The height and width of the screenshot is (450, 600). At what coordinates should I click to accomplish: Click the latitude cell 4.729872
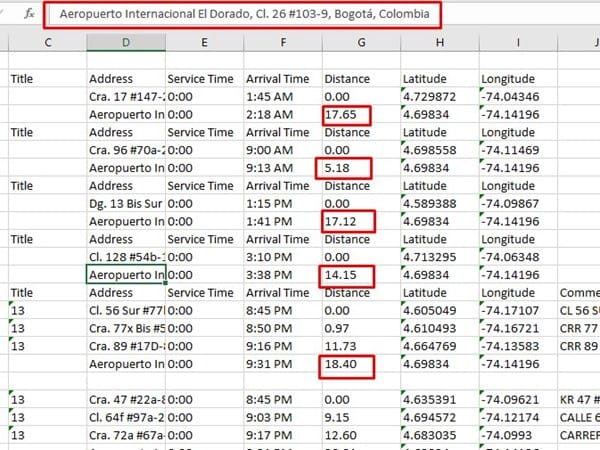pyautogui.click(x=438, y=97)
